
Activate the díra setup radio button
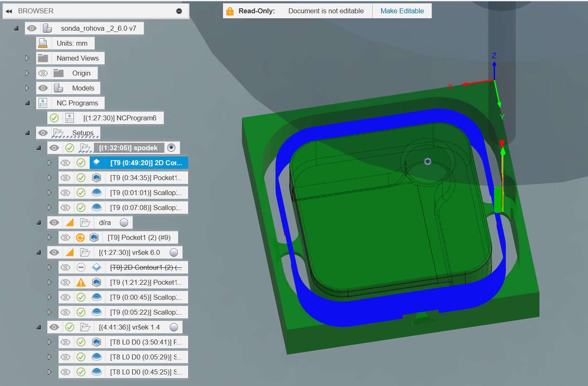pos(124,222)
